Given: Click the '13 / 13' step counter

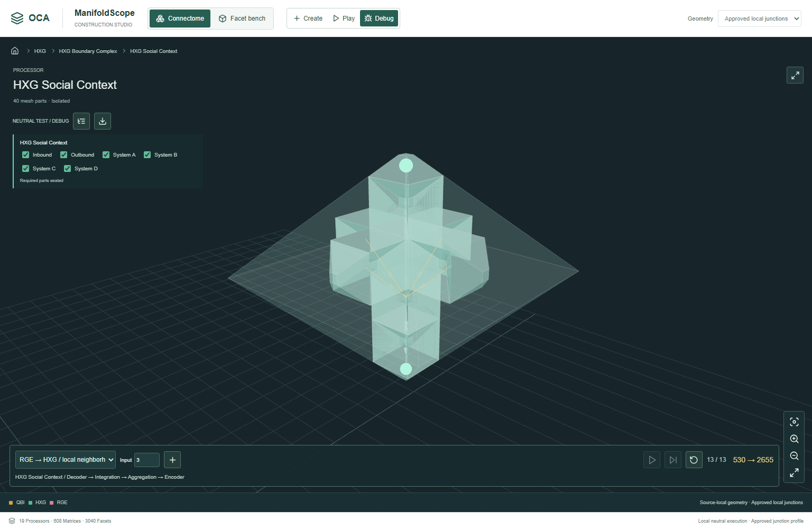Looking at the screenshot, I should point(716,460).
